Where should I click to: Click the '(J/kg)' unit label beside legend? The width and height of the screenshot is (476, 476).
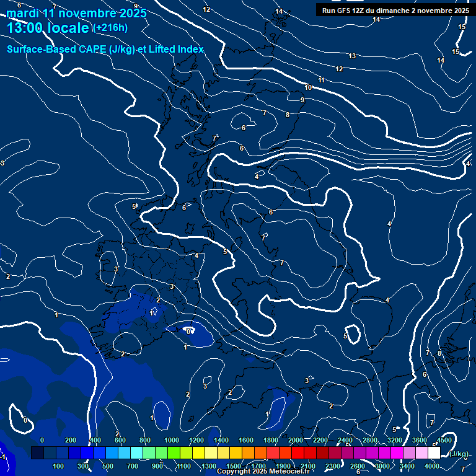459,454
